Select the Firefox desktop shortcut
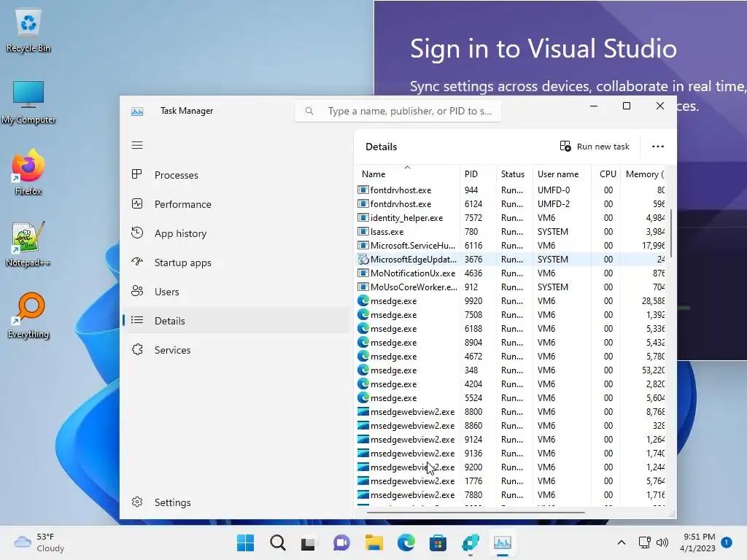Screen dimensions: 747x560 28,172
